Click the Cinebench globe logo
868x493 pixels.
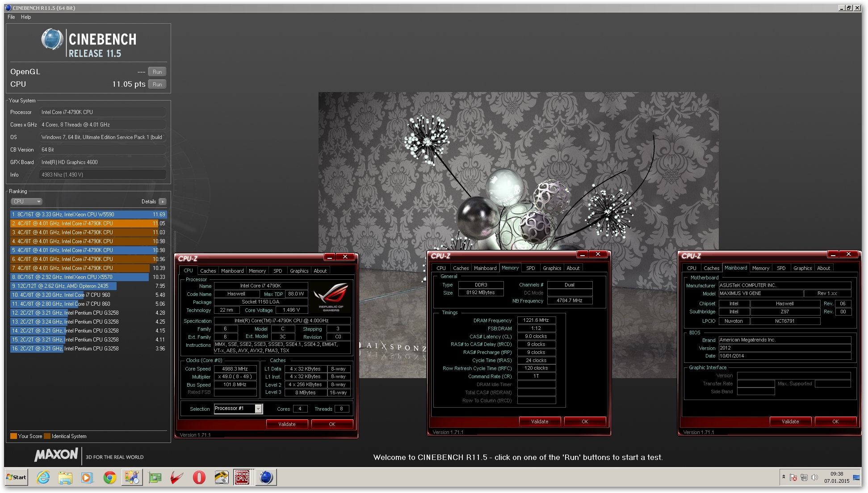click(52, 39)
